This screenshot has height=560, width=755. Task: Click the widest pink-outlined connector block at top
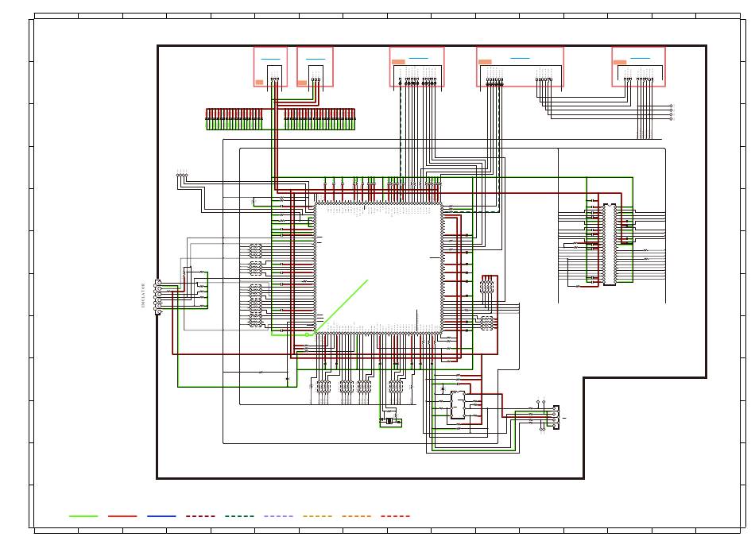[x=520, y=67]
